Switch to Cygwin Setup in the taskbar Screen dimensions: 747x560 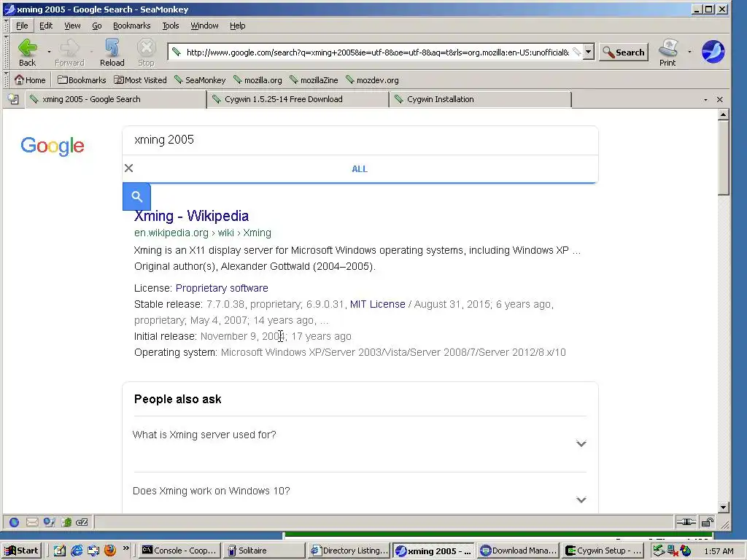[604, 551]
